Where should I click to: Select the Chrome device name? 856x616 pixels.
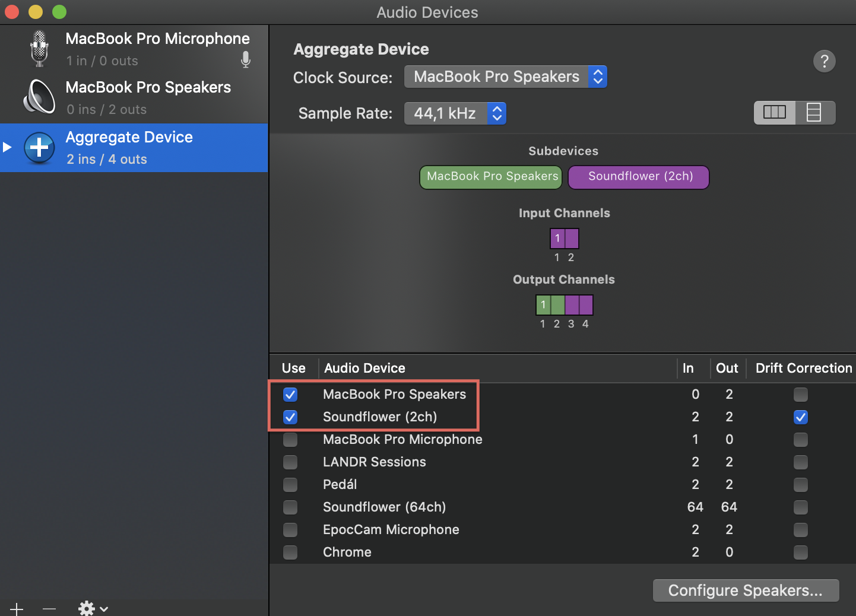click(x=347, y=553)
